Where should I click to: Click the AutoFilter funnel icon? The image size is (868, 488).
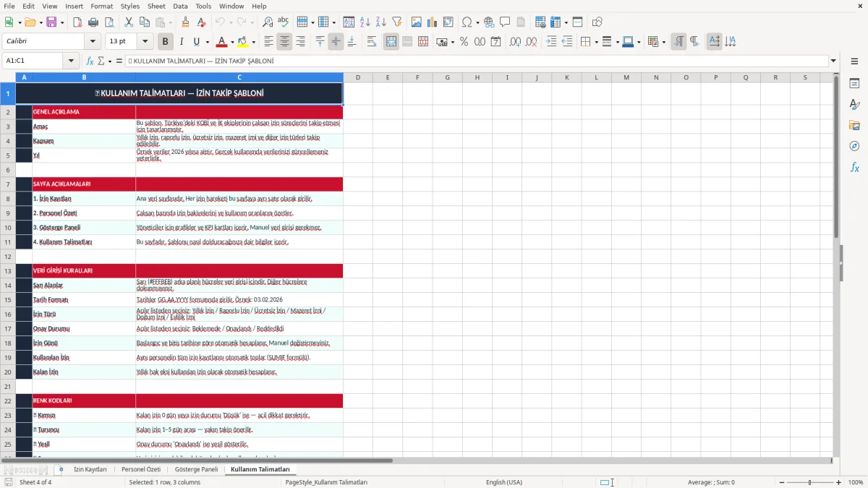(x=396, y=22)
